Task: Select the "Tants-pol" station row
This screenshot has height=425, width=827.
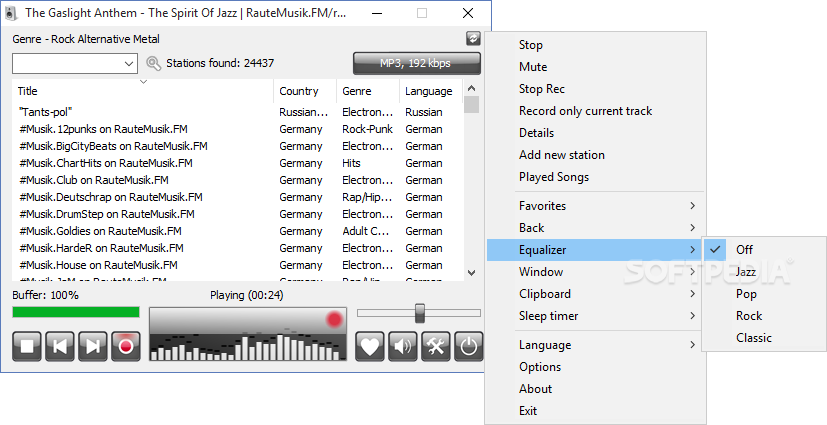Action: [238, 112]
